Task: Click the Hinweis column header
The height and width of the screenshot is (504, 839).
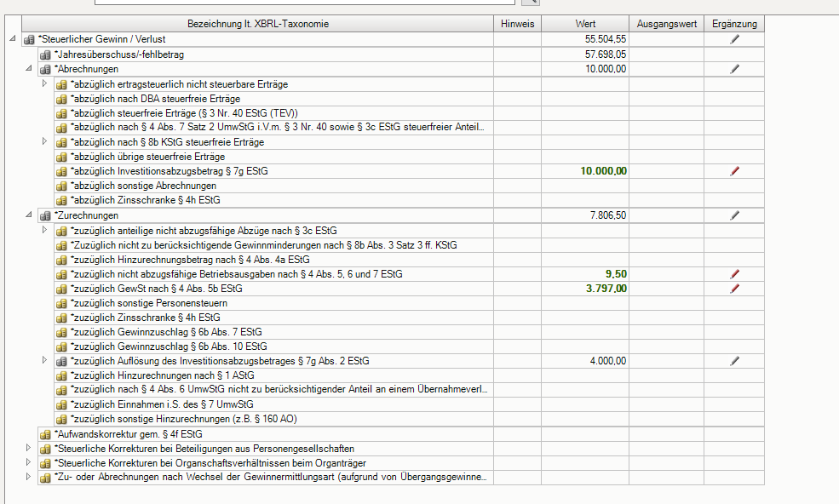Action: (x=517, y=24)
